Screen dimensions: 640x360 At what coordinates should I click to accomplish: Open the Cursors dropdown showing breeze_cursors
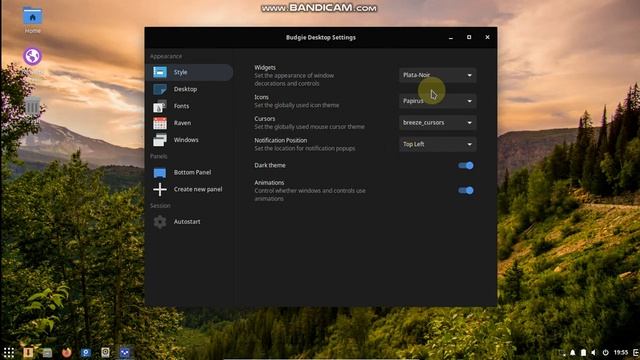(437, 122)
